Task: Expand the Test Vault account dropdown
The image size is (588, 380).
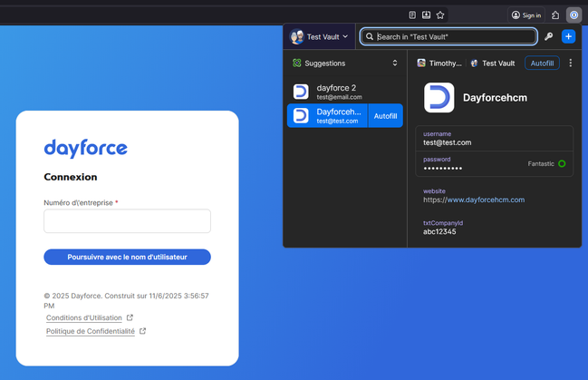Action: coord(319,37)
